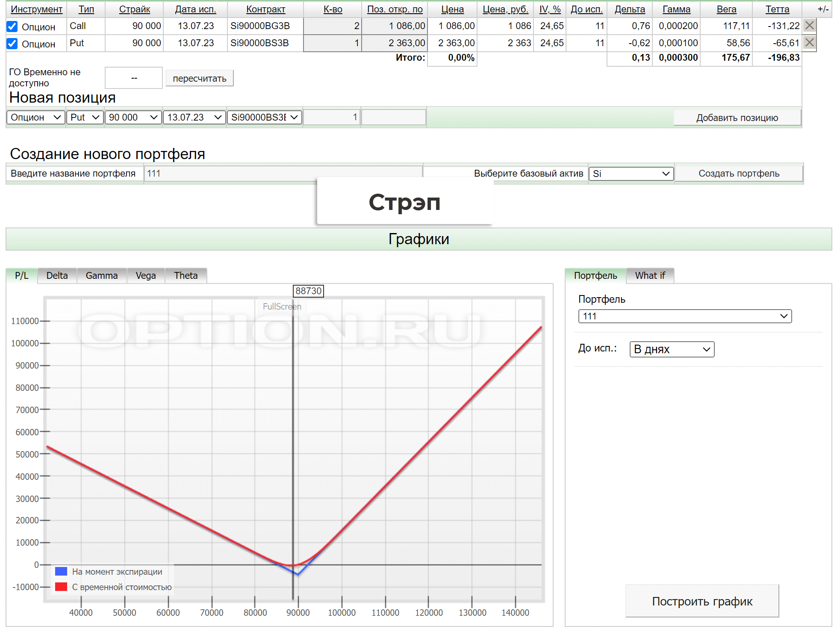
Task: Open the base asset Si dropdown
Action: 631,174
